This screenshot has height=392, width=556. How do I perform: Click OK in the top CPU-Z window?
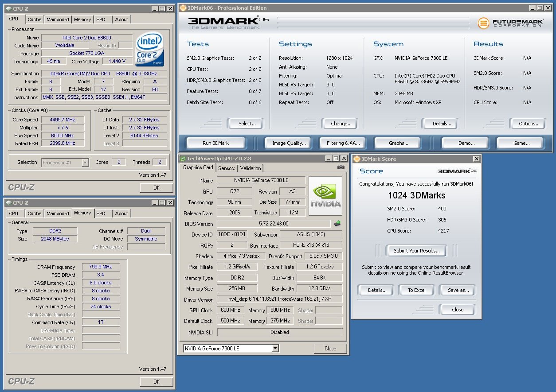tap(157, 188)
